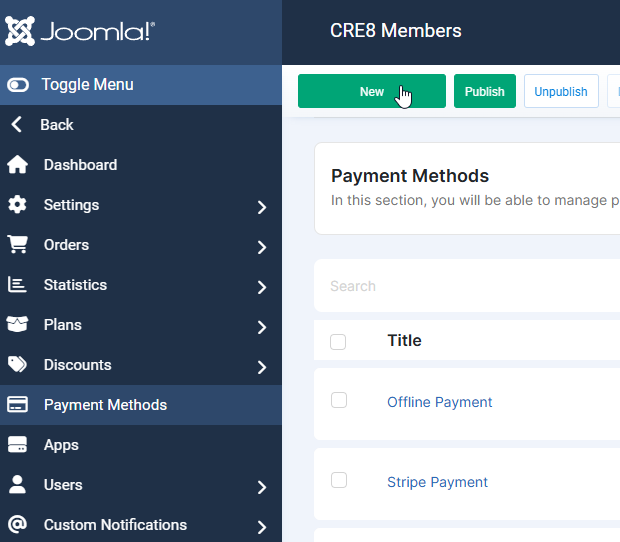Expand the Plans submenu chevron
This screenshot has height=542, width=620.
coord(262,327)
